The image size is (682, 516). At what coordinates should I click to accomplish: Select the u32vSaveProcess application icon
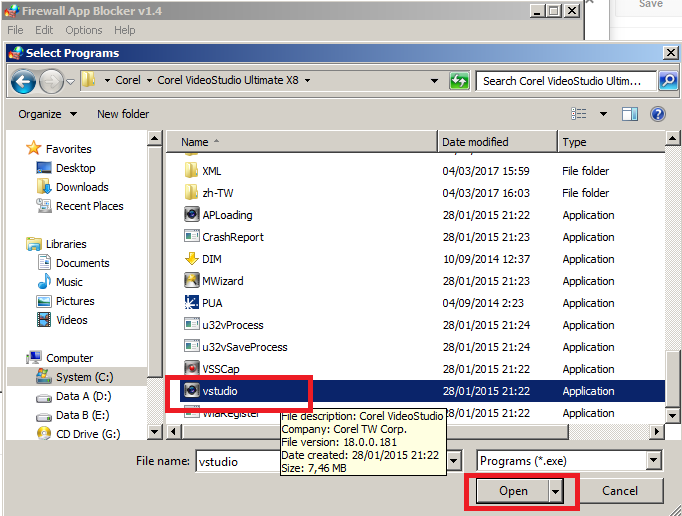[191, 346]
